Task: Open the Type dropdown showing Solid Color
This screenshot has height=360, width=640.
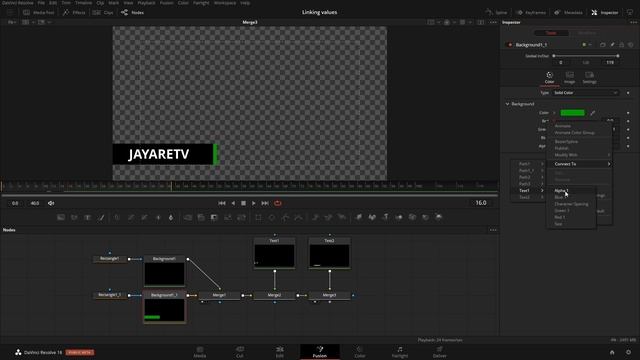Action: [586, 93]
